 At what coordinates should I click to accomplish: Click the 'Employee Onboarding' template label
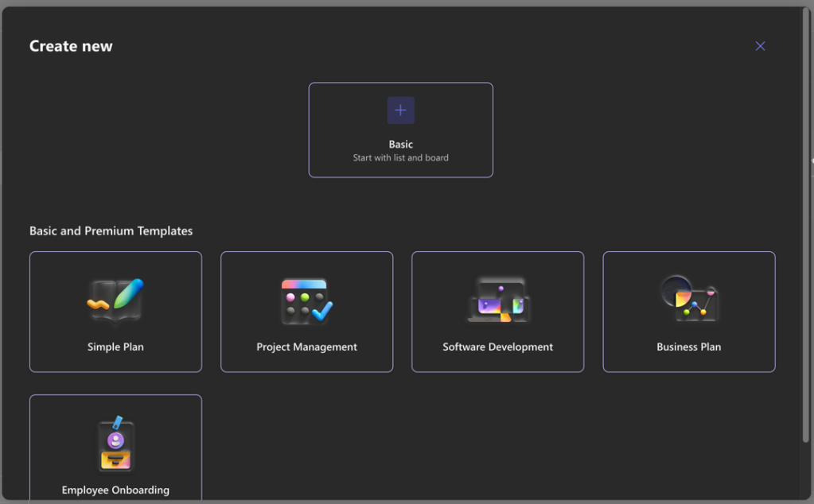pyautogui.click(x=115, y=490)
